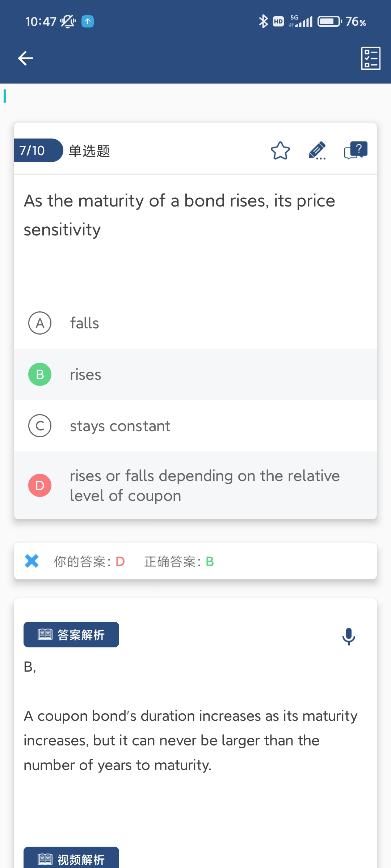Image resolution: width=391 pixels, height=868 pixels.
Task: Tap the 正确答案 B label
Action: (179, 562)
